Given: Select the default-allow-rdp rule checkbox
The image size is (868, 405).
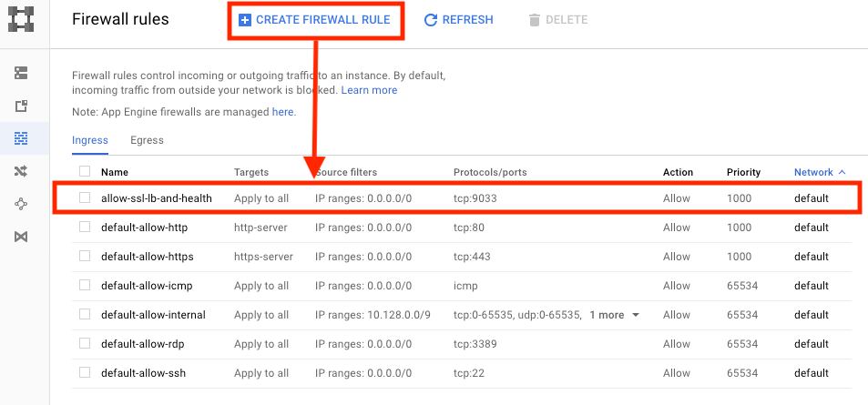Looking at the screenshot, I should tap(85, 344).
